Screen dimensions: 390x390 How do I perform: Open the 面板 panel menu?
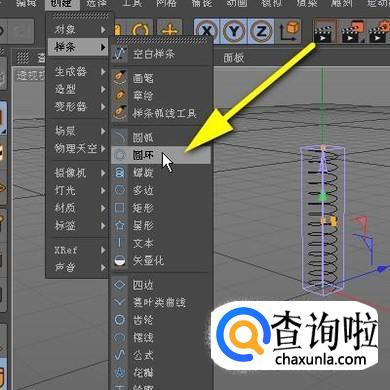point(234,58)
